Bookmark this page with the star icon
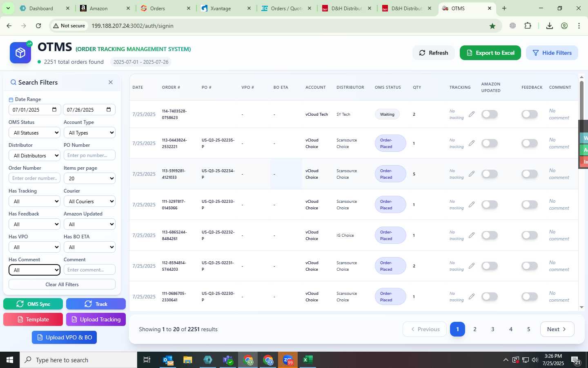The width and height of the screenshot is (588, 368). pyautogui.click(x=492, y=26)
